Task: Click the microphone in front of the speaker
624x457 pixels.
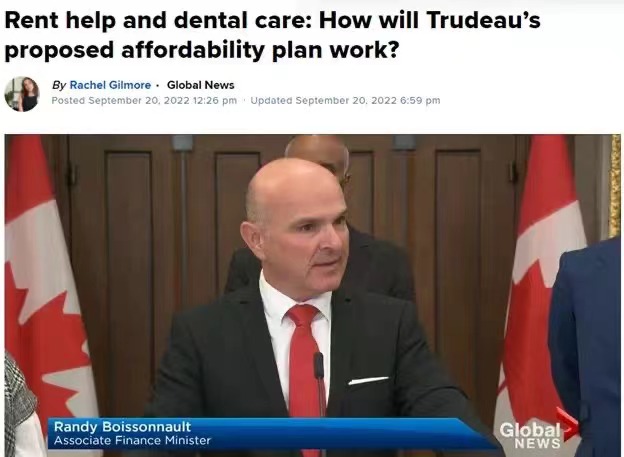Action: click(x=320, y=382)
